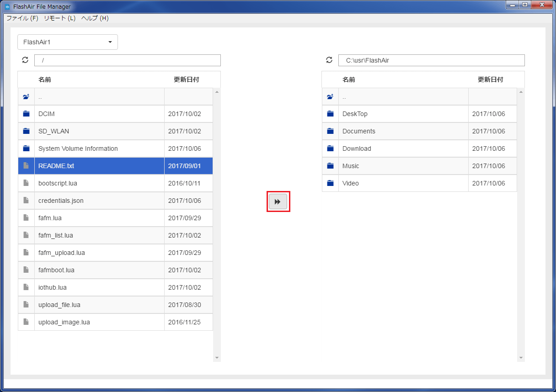Click the parent folder icon in local list
The image size is (556, 392).
(x=330, y=97)
